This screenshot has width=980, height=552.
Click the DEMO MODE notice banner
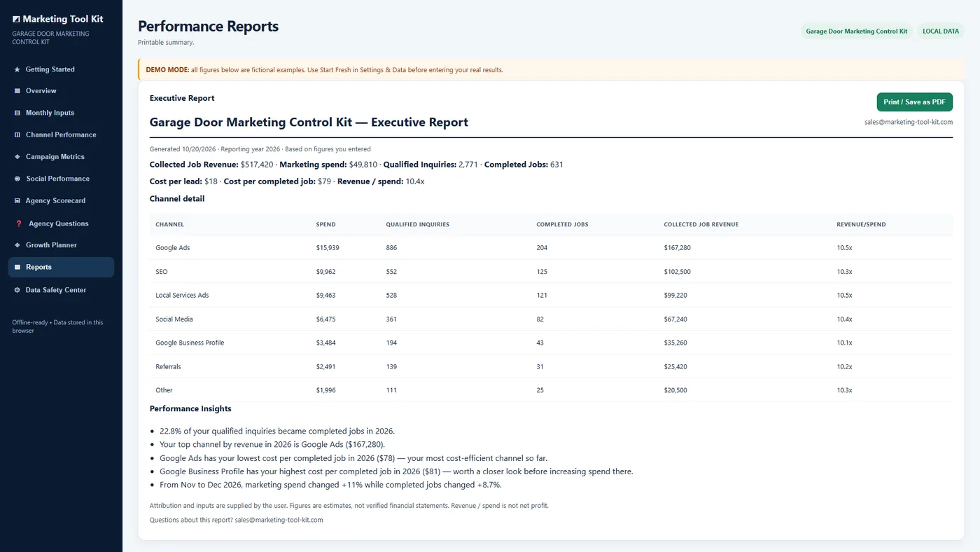pyautogui.click(x=551, y=70)
